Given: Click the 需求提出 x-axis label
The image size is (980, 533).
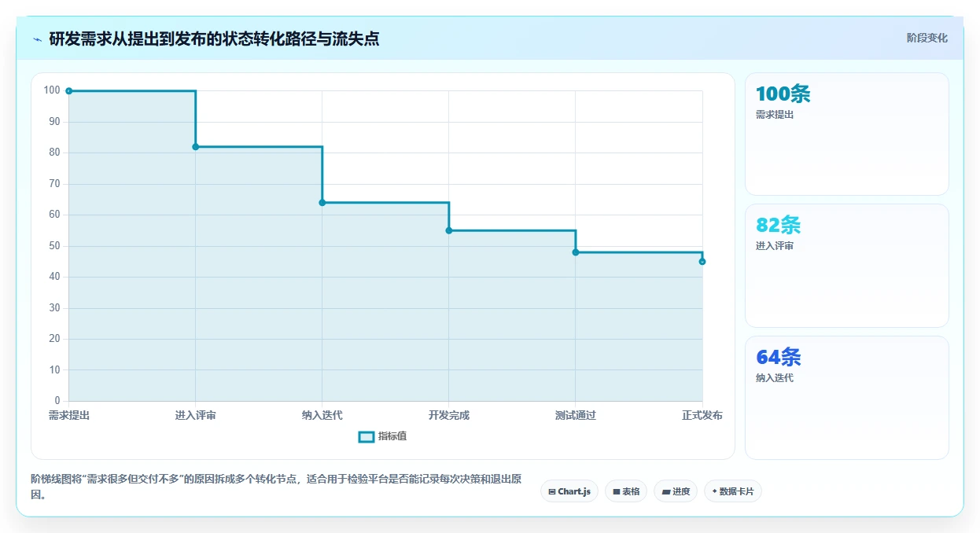Looking at the screenshot, I should (69, 415).
